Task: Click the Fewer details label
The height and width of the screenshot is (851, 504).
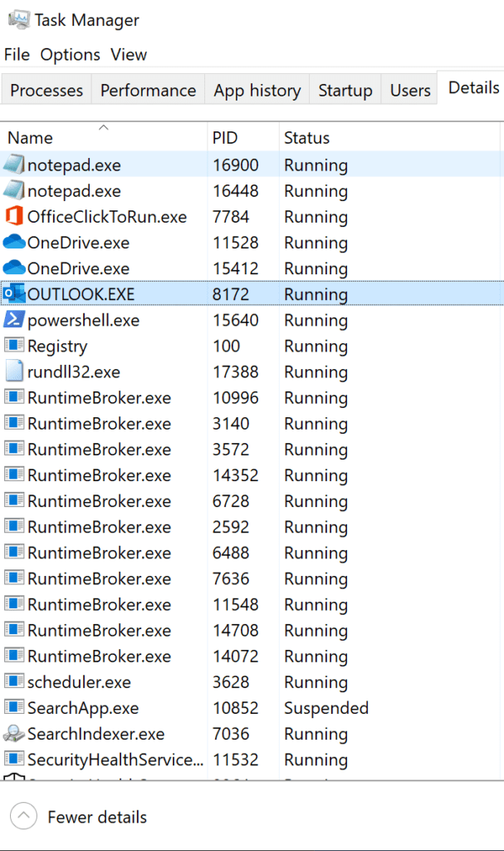Action: pyautogui.click(x=97, y=817)
